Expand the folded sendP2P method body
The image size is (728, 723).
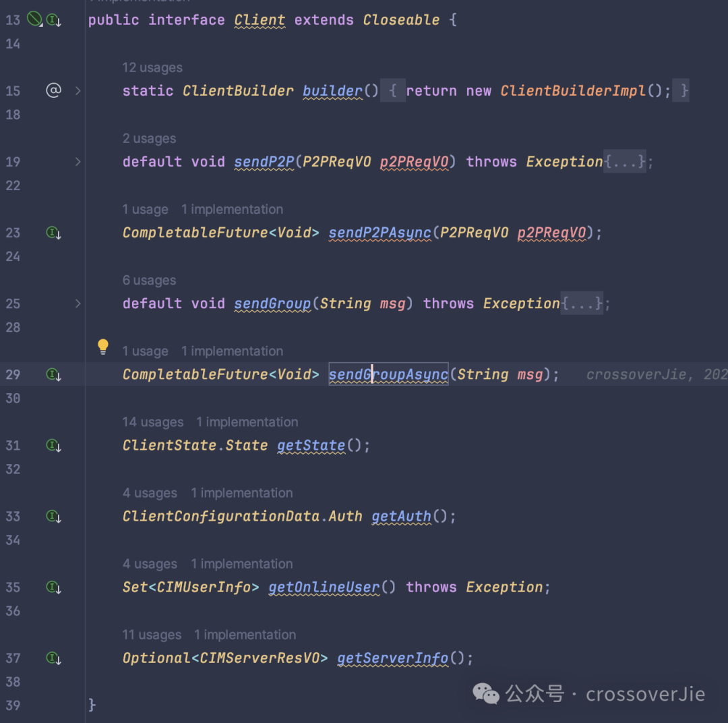pyautogui.click(x=78, y=162)
